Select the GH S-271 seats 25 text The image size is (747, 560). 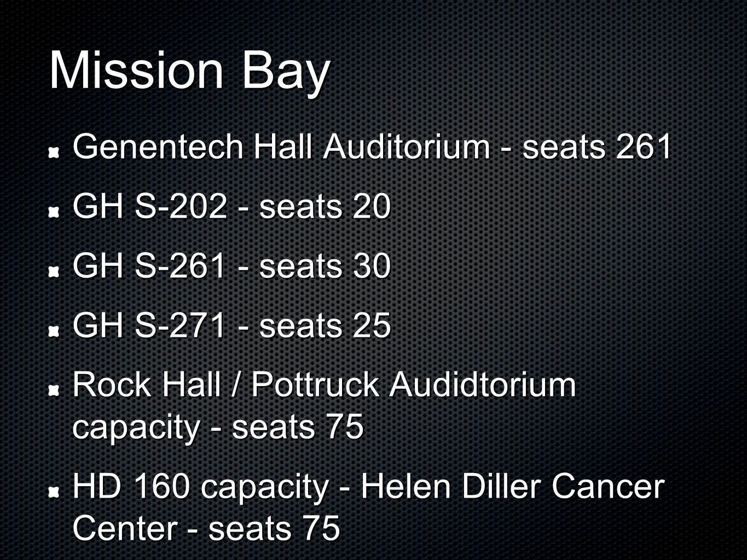[231, 325]
